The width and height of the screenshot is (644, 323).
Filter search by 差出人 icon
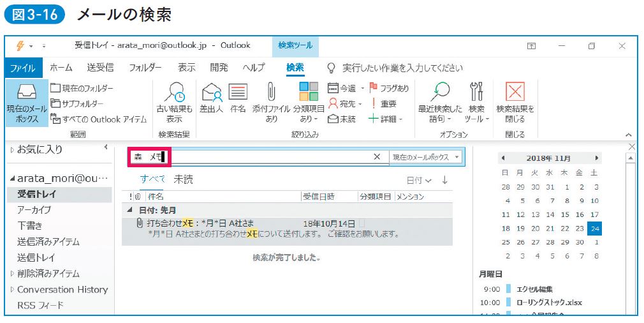coord(212,92)
